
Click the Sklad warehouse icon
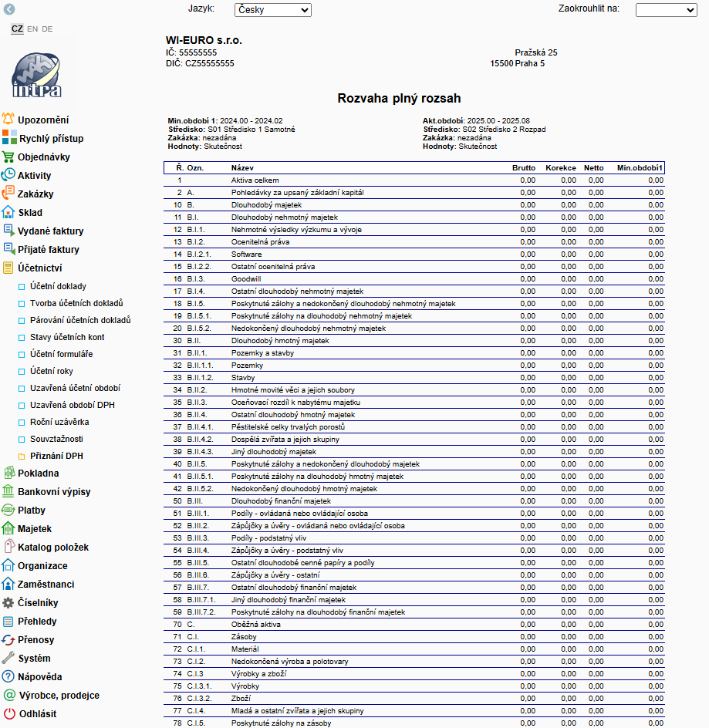8,212
